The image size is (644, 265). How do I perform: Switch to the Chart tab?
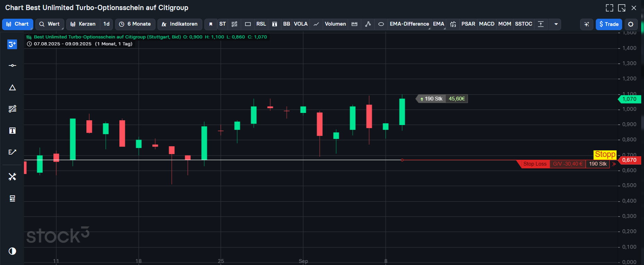tap(18, 24)
